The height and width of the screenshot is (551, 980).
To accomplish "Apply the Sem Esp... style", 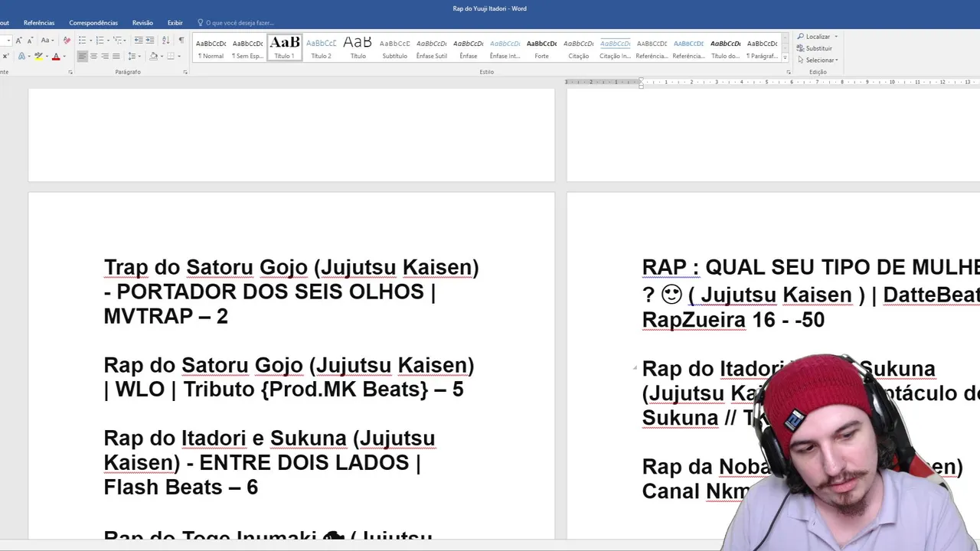I will point(247,48).
